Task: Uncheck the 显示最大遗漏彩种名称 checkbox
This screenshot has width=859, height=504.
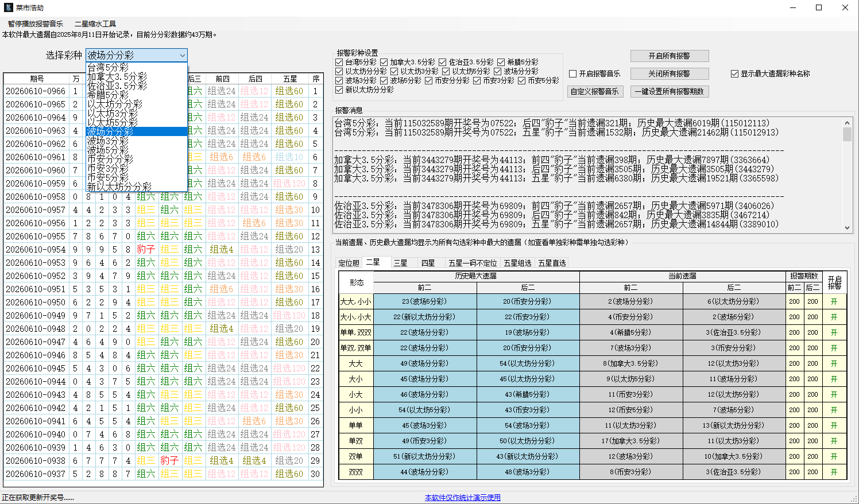Action: (x=735, y=73)
